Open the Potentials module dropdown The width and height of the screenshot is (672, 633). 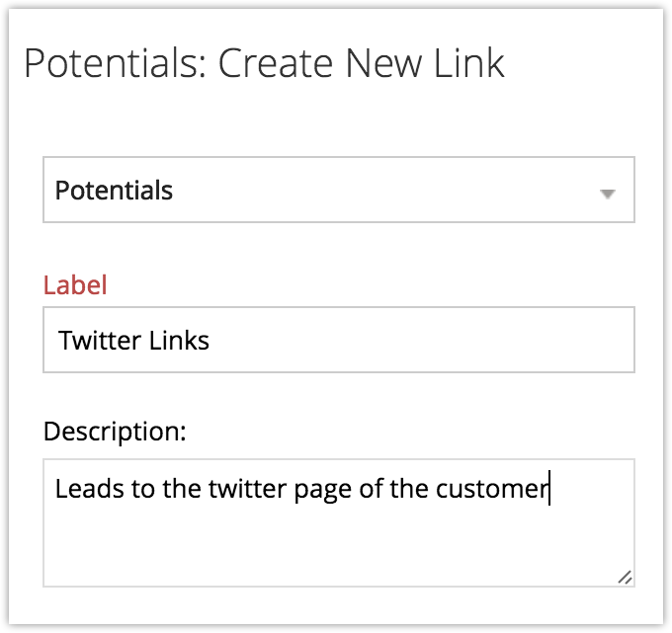[338, 190]
